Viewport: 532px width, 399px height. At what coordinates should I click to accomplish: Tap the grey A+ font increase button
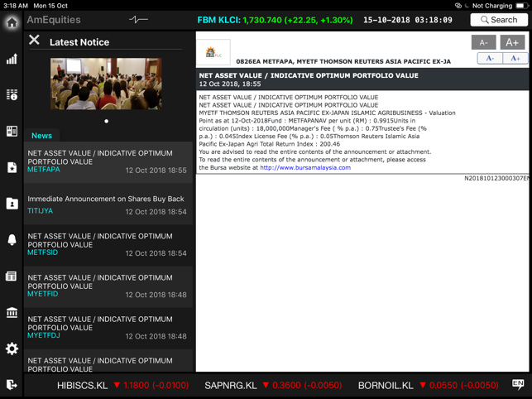(512, 42)
